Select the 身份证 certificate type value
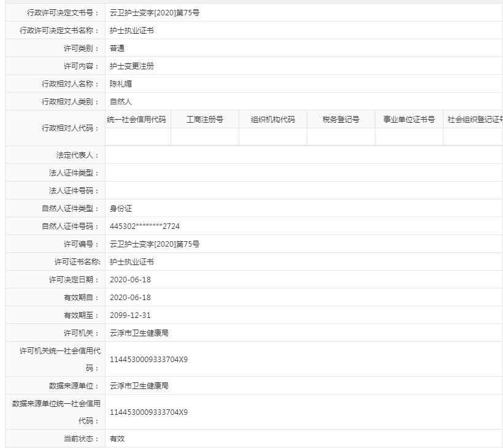The image size is (503, 448). coord(118,209)
